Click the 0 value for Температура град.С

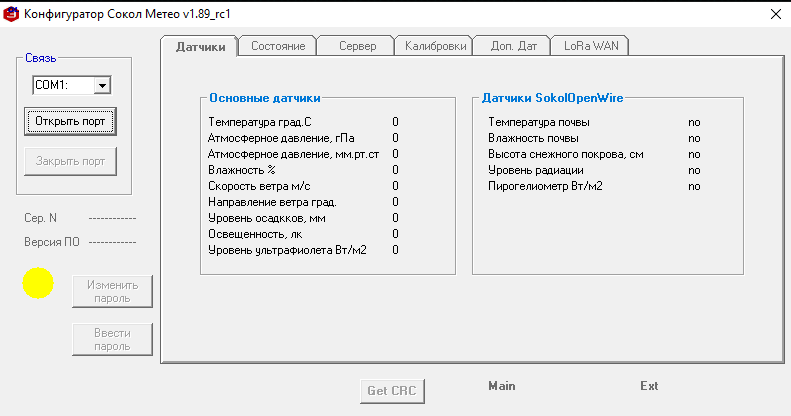tap(396, 122)
